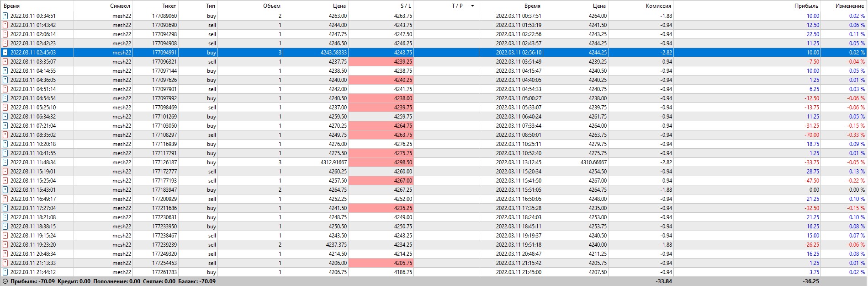This screenshot has height=286, width=868.
Task: Click the Комиссия column header
Action: [658, 6]
